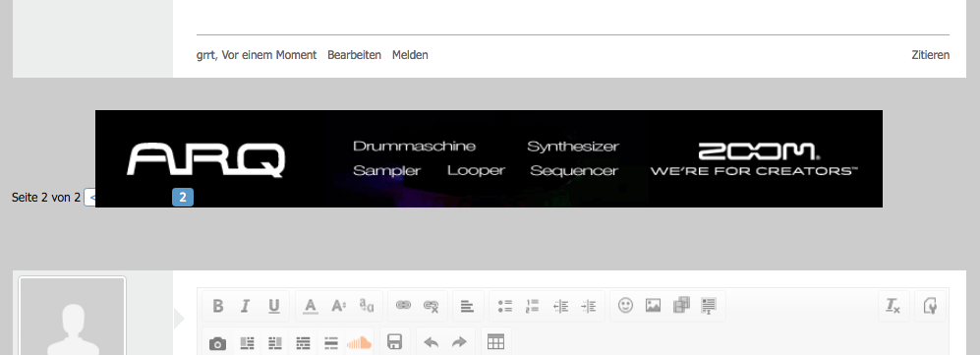The image size is (980, 355).
Task: Open the text color picker
Action: click(x=311, y=306)
